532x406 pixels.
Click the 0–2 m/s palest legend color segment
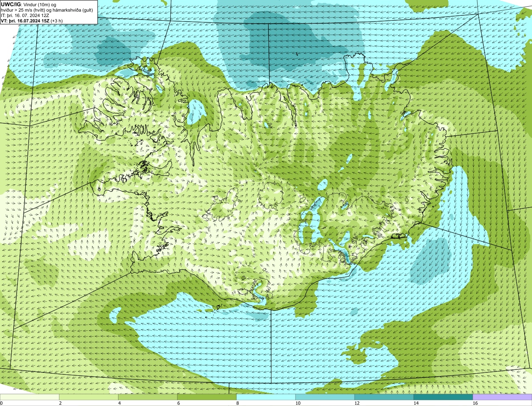[x=30, y=397]
